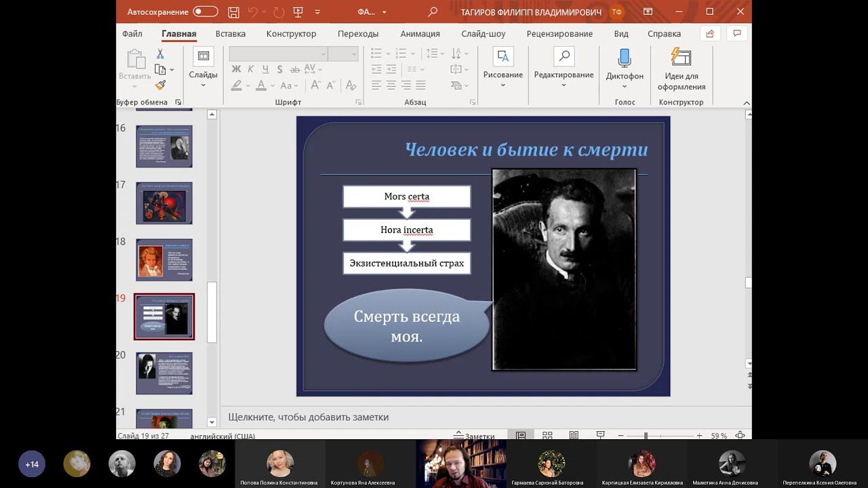This screenshot has height=488, width=868.
Task: Switch to slide sorter view icon
Action: coord(547,436)
